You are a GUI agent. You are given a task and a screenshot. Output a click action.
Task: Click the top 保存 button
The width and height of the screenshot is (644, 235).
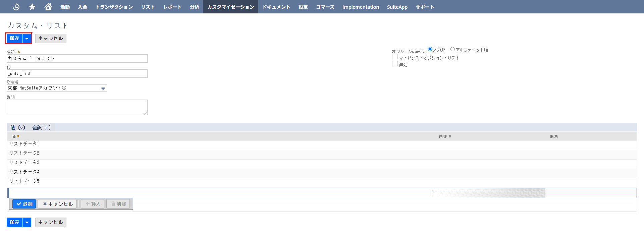click(x=14, y=39)
